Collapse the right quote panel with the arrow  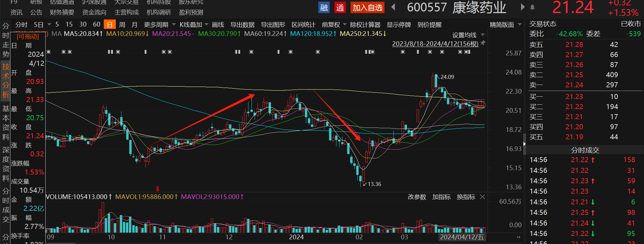point(524,144)
